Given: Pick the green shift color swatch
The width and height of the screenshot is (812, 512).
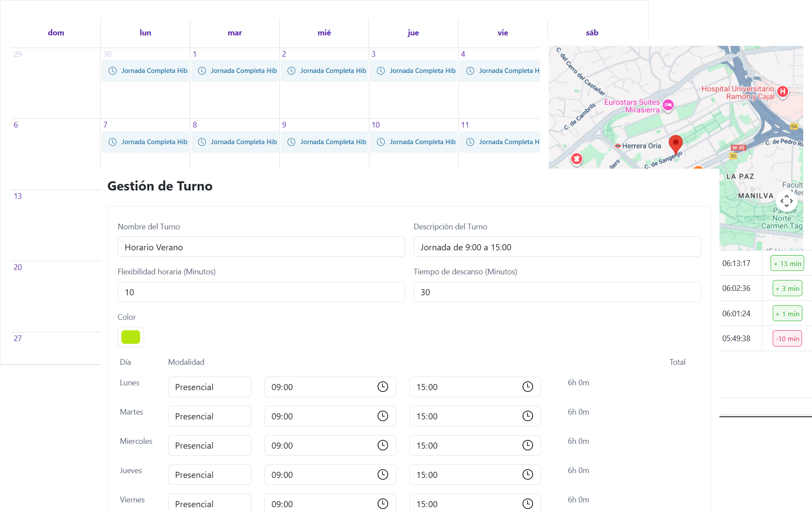Looking at the screenshot, I should click(x=131, y=337).
